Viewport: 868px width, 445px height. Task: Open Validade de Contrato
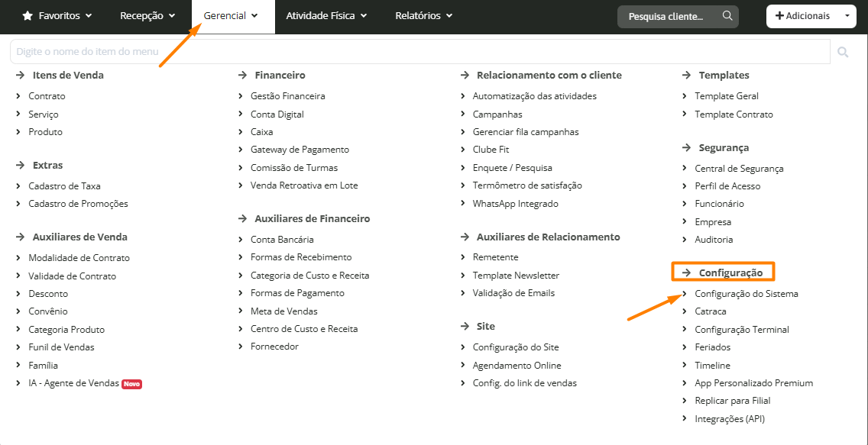point(72,276)
